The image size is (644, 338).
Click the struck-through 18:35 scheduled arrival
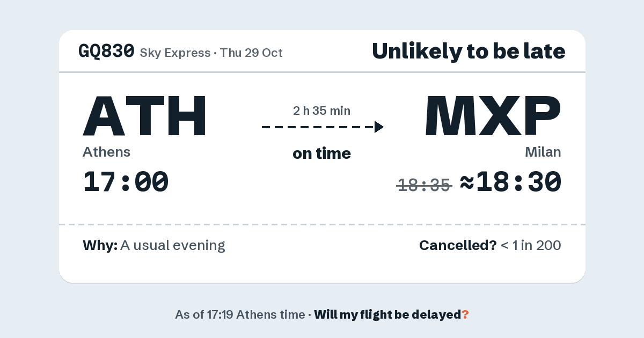[x=424, y=185]
